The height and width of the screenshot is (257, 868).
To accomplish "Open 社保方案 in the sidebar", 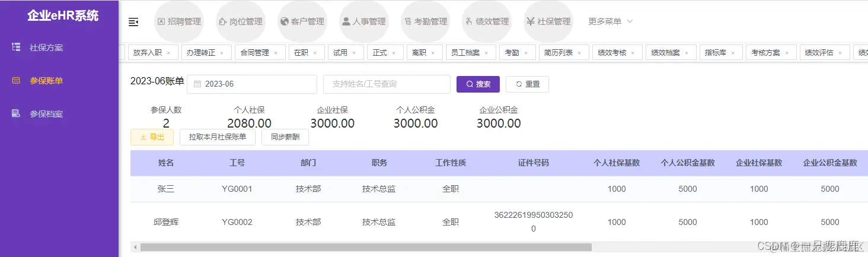I will (59, 47).
